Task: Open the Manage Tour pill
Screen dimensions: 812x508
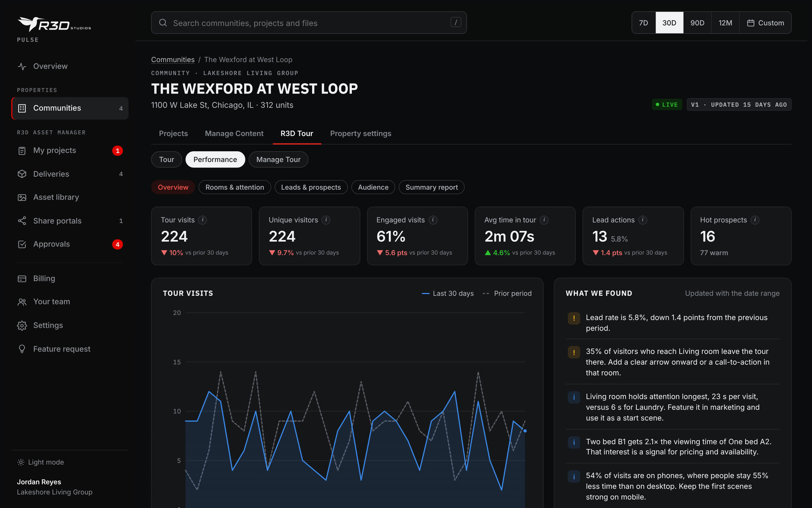Action: (x=278, y=159)
